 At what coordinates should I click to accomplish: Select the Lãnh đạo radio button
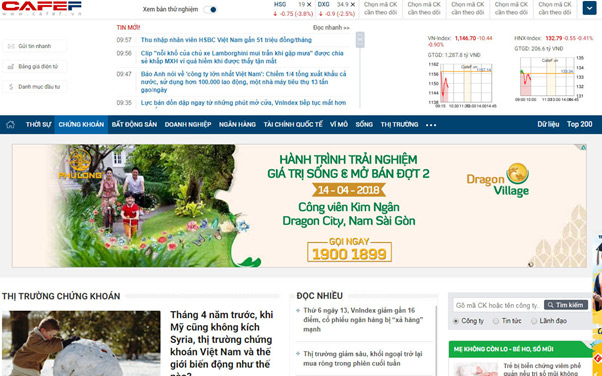click(534, 321)
